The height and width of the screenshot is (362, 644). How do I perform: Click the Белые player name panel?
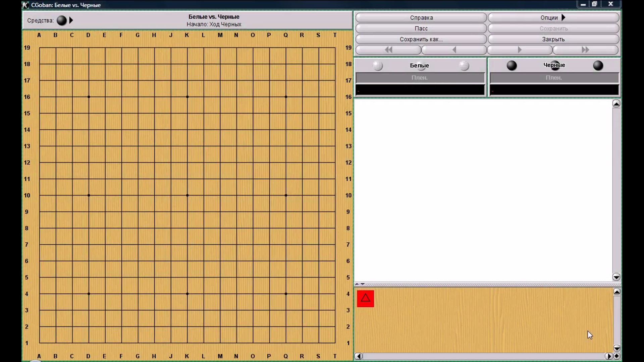click(419, 65)
